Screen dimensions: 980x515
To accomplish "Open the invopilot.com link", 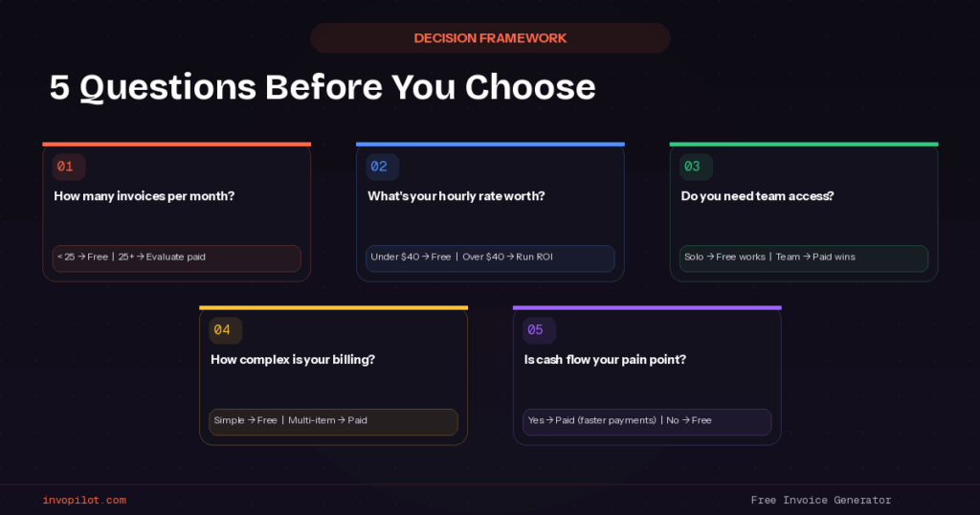I will coord(84,500).
